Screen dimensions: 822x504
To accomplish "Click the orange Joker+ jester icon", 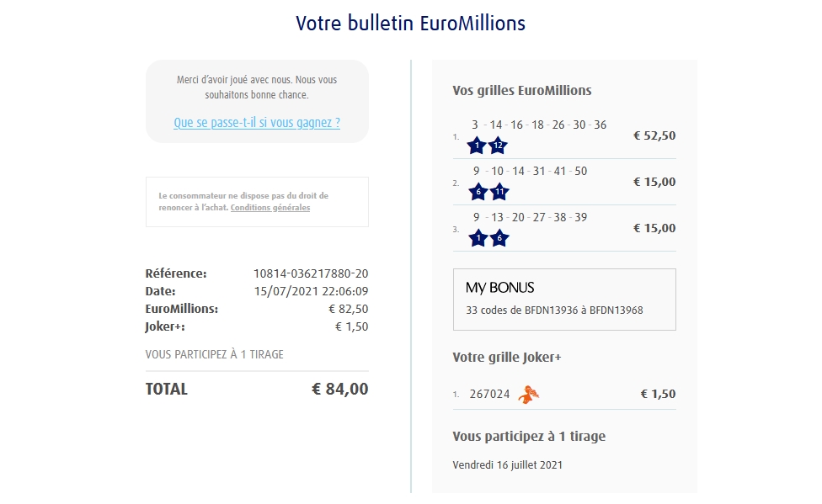I will coord(528,393).
